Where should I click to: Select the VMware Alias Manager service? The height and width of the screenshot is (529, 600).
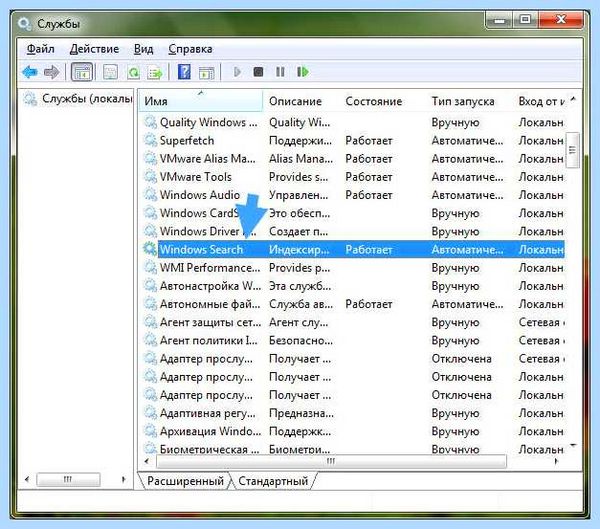point(354,158)
